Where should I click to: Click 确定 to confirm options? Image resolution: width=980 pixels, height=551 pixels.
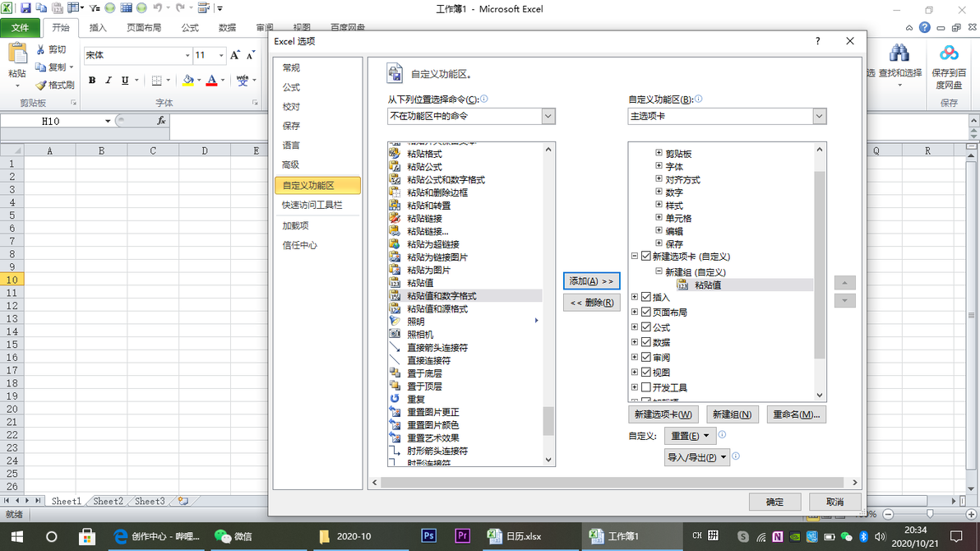(774, 502)
